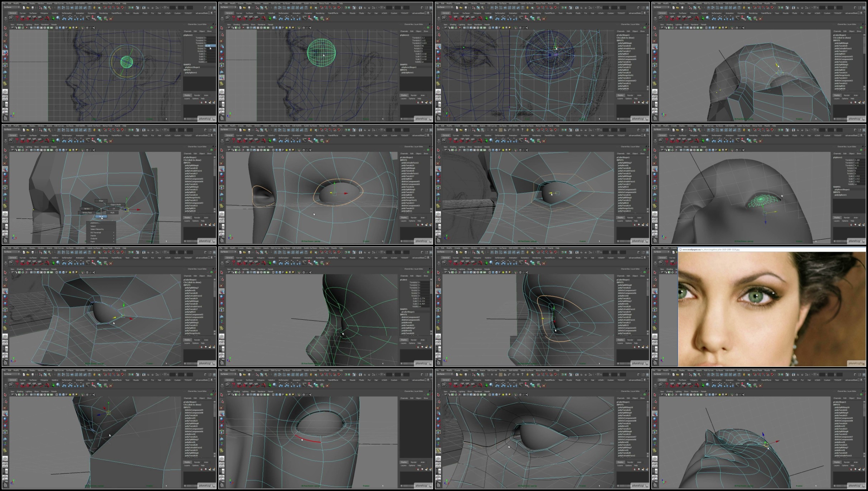This screenshot has height=491, width=868.
Task: Expand the Outputs submenu in the context menu
Action: (94, 239)
